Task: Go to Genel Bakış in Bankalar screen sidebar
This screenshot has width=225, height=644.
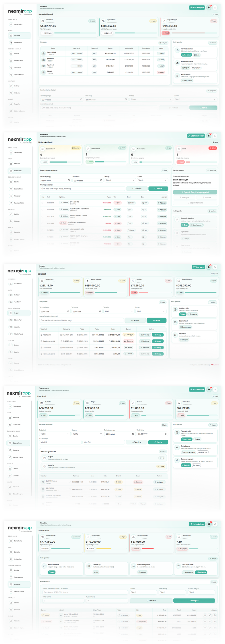Action: tap(20, 24)
